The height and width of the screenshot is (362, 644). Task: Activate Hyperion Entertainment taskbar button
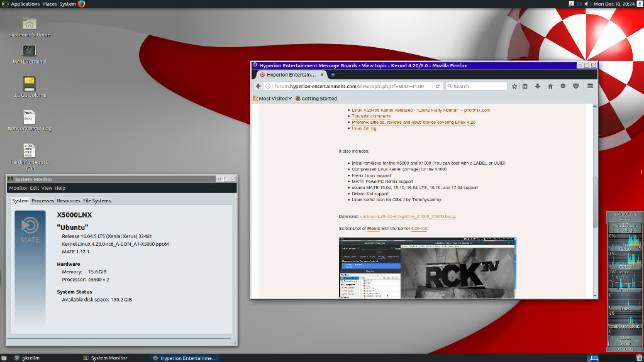pyautogui.click(x=184, y=358)
